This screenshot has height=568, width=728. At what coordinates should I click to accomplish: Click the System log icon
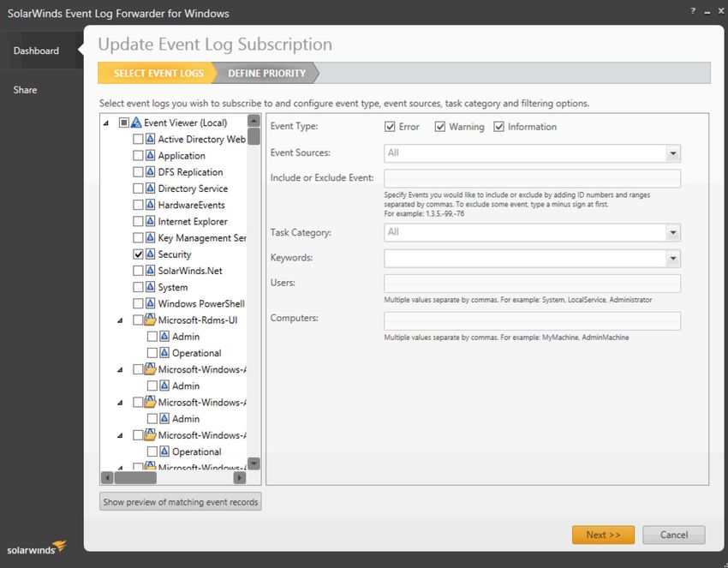tap(151, 287)
